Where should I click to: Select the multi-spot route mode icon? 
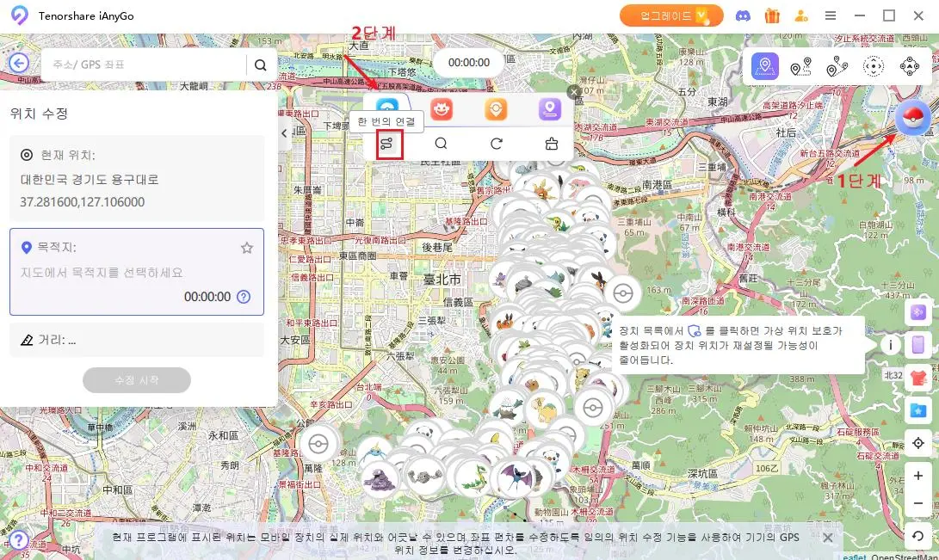(x=837, y=66)
